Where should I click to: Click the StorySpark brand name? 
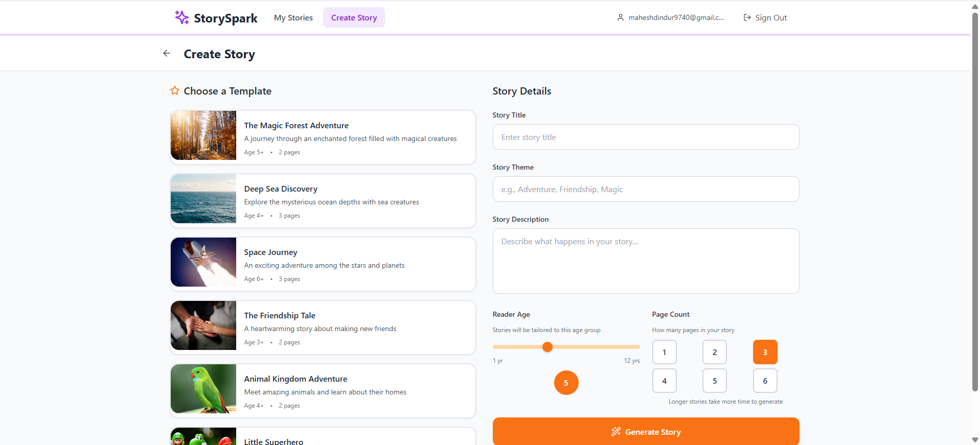(225, 18)
